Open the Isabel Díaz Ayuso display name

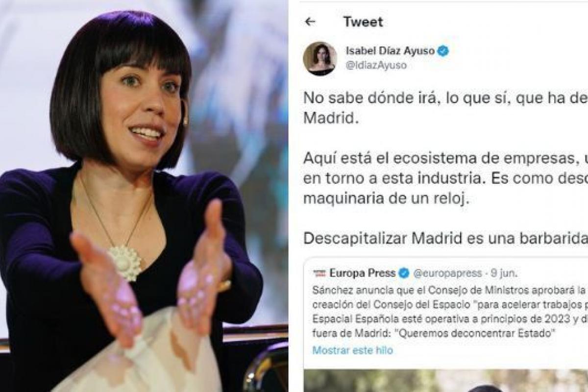pos(391,51)
